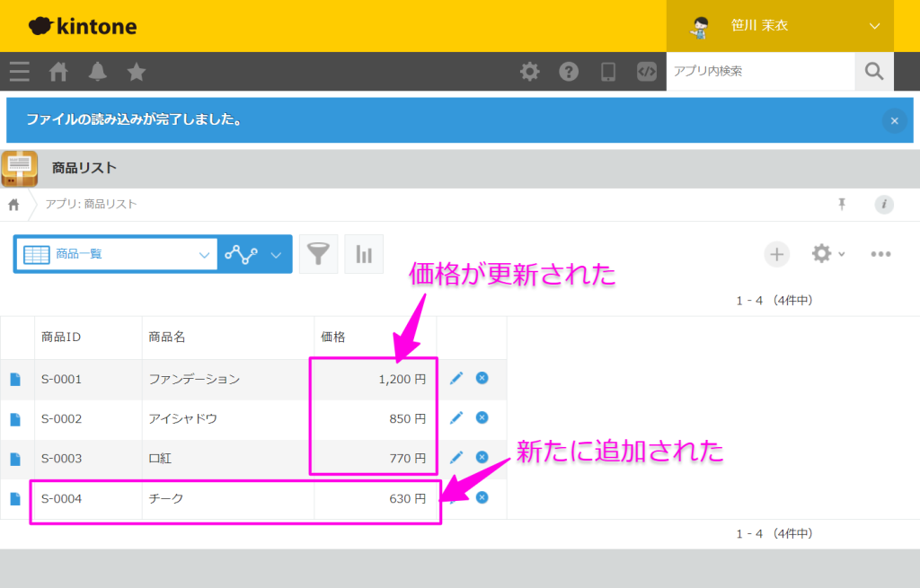Image resolution: width=920 pixels, height=588 pixels.
Task: Open kintone settings gear in header
Action: (x=529, y=72)
